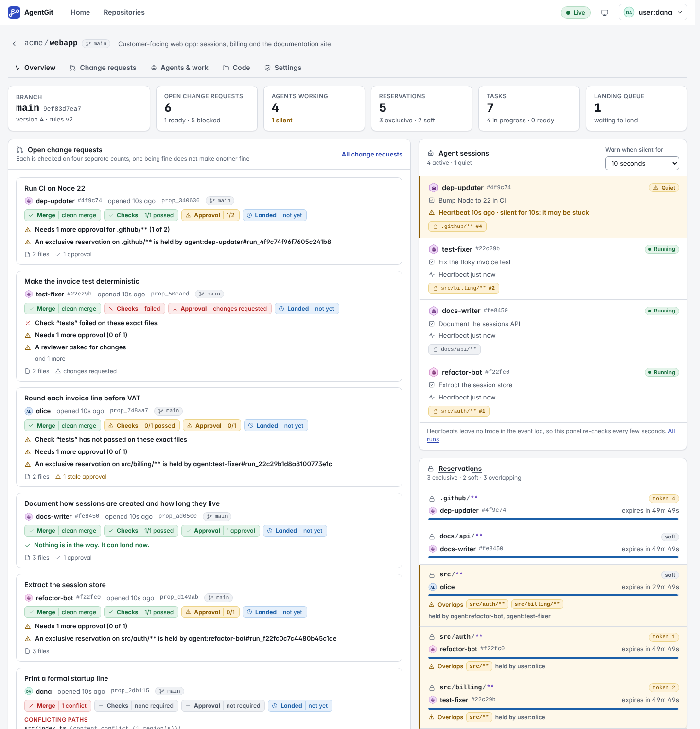Viewport: 700px width, 729px height.
Task: Go to Home in the top navigation
Action: [x=80, y=12]
